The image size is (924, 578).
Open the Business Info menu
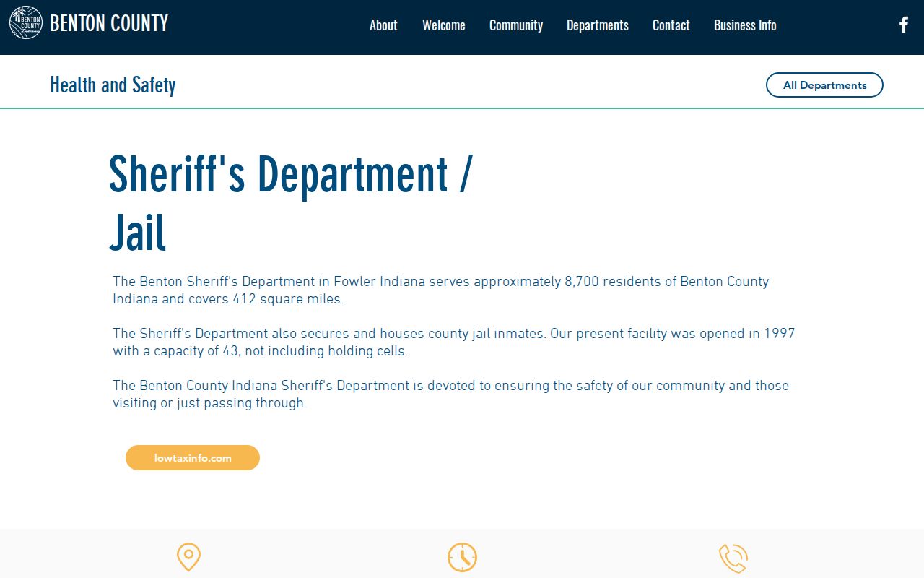(x=745, y=25)
